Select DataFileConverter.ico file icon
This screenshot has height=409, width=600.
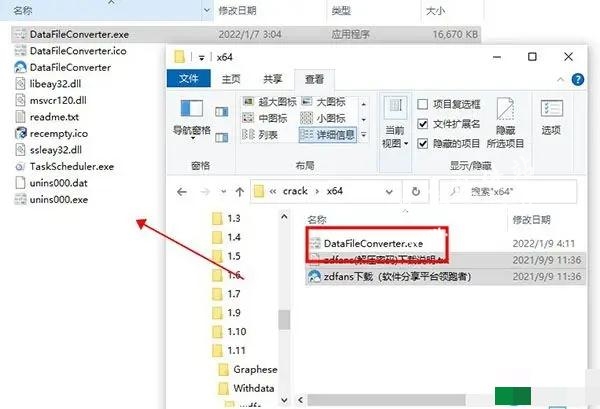point(20,51)
